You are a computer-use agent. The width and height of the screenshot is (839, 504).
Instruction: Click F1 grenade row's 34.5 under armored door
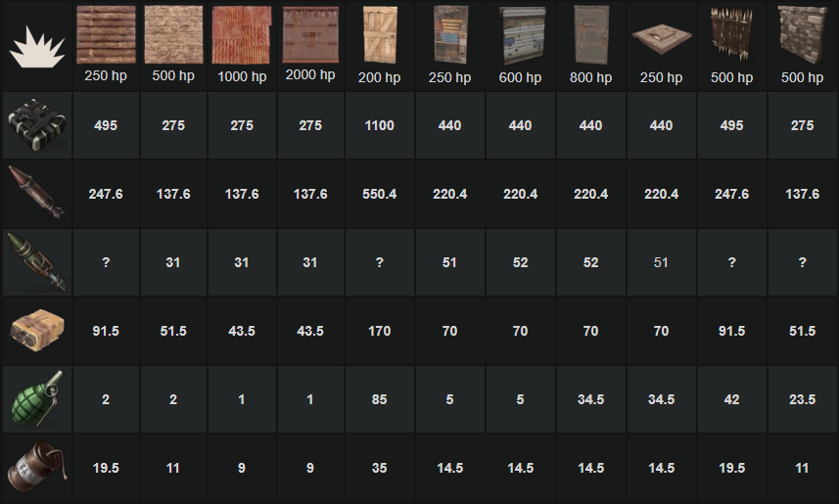coord(590,399)
